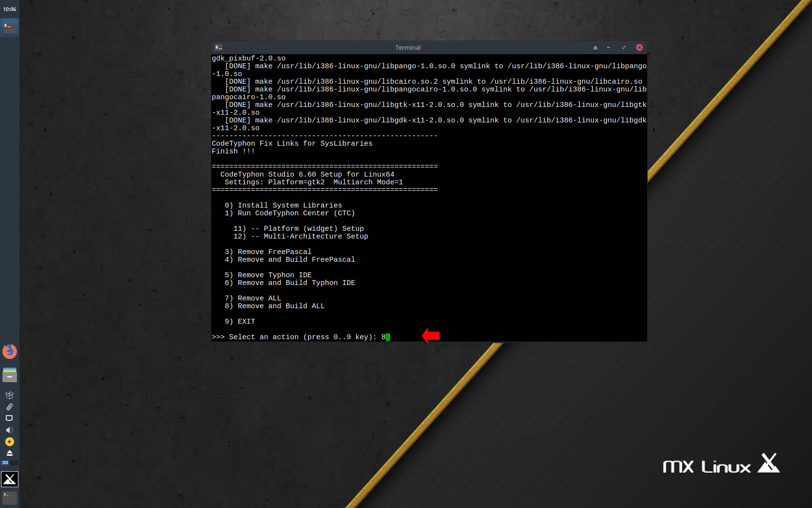Click 'Select an action (press 0..9 key)' prompt
812x508 pixels.
coord(303,337)
